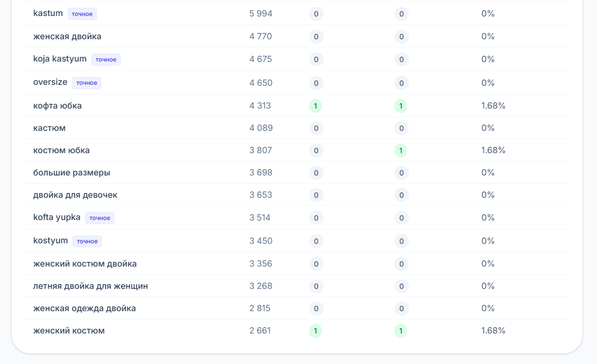Click the keyword "кастюм"

49,128
